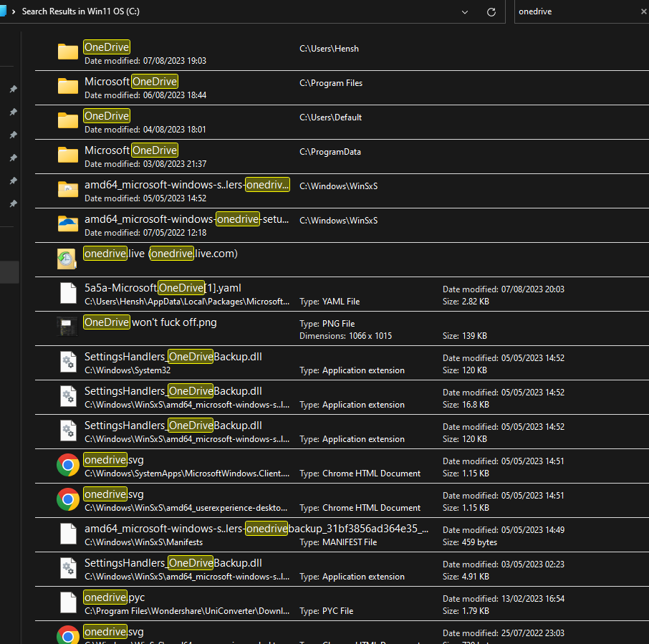This screenshot has width=649, height=644.
Task: Click the second pin icon in the sidebar
Action: (13, 112)
